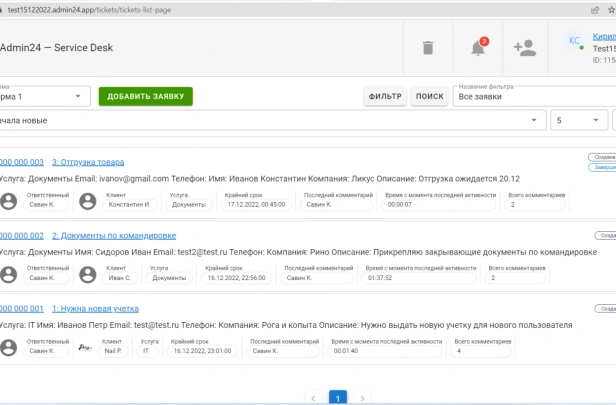Click the add user icon
The width and height of the screenshot is (616, 405).
pos(525,48)
